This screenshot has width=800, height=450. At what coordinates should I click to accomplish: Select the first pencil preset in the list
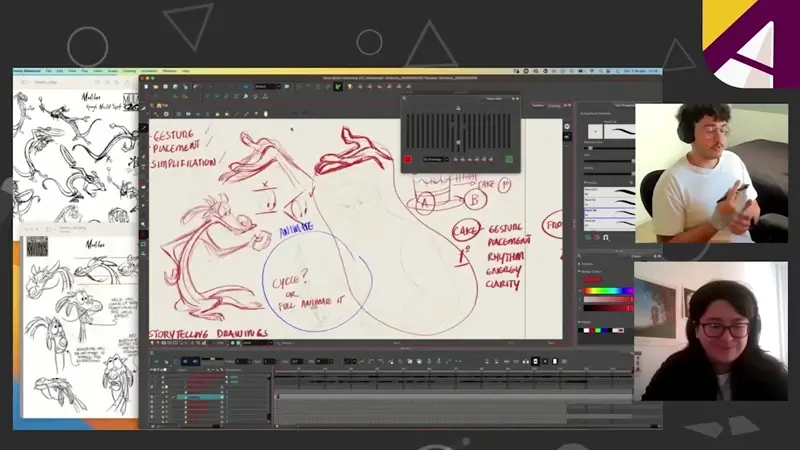(608, 190)
